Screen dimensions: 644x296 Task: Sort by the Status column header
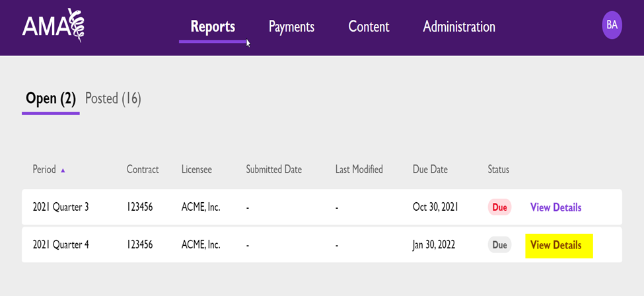tap(498, 169)
